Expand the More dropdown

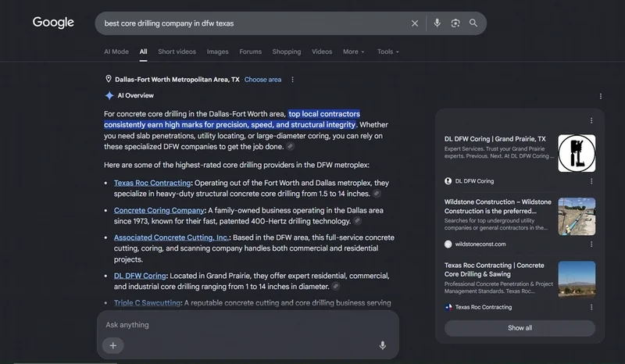point(354,52)
